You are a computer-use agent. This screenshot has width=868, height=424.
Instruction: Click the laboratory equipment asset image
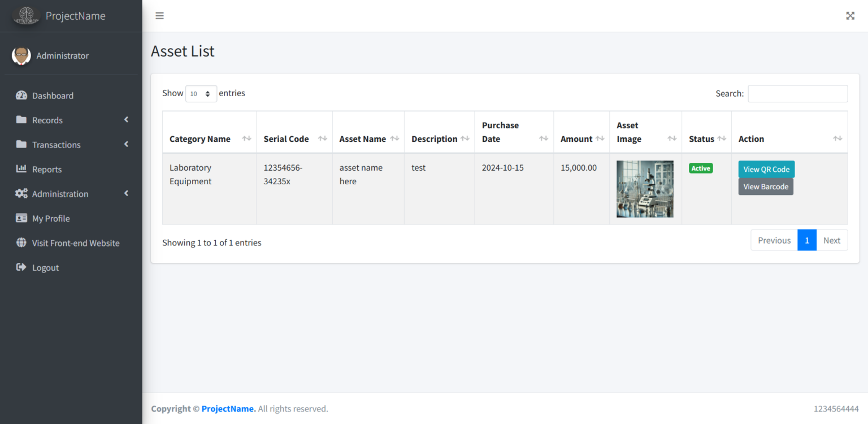click(x=645, y=189)
